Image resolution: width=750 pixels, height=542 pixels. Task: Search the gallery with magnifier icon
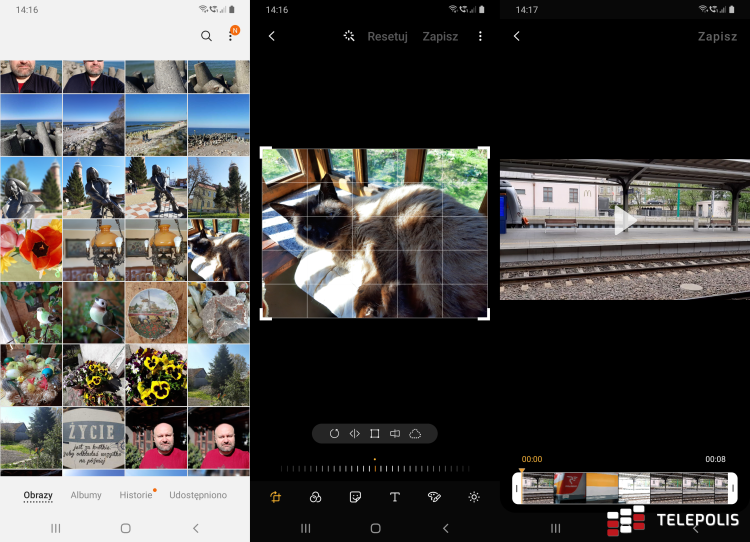click(206, 36)
